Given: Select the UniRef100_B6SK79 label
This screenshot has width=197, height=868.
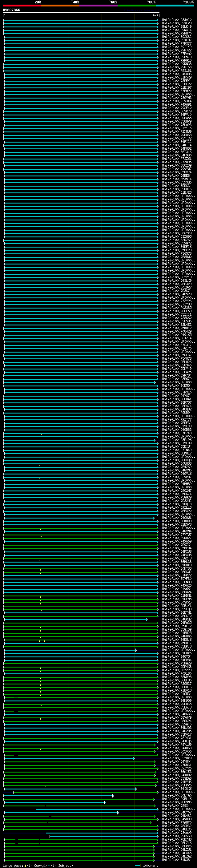Looking at the screenshot, I should [x=177, y=111].
